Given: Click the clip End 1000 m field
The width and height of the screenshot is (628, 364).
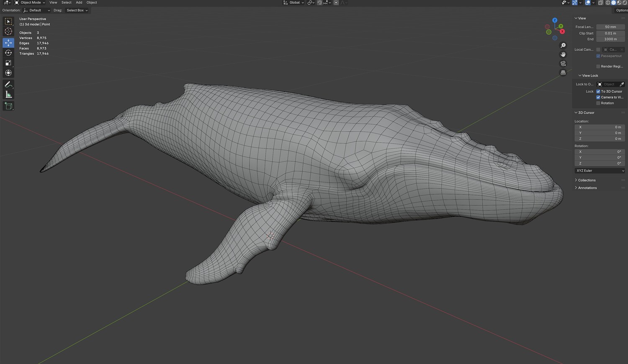Looking at the screenshot, I should click(x=610, y=39).
